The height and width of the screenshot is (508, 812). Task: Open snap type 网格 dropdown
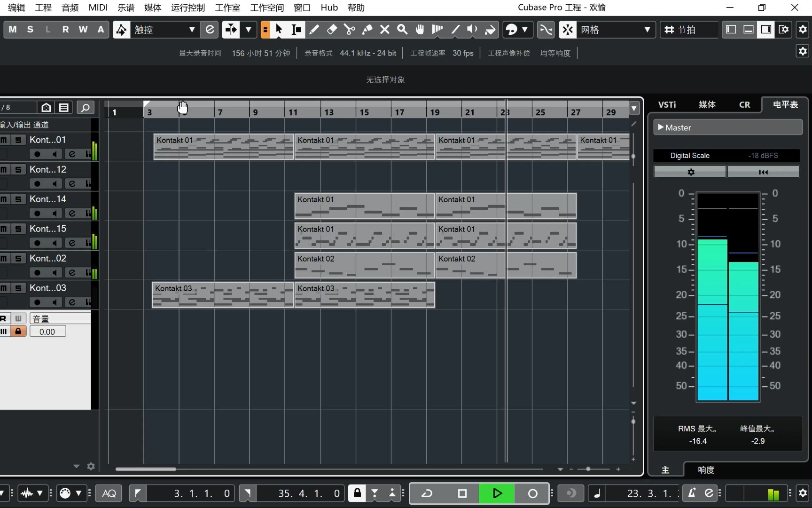coord(616,30)
